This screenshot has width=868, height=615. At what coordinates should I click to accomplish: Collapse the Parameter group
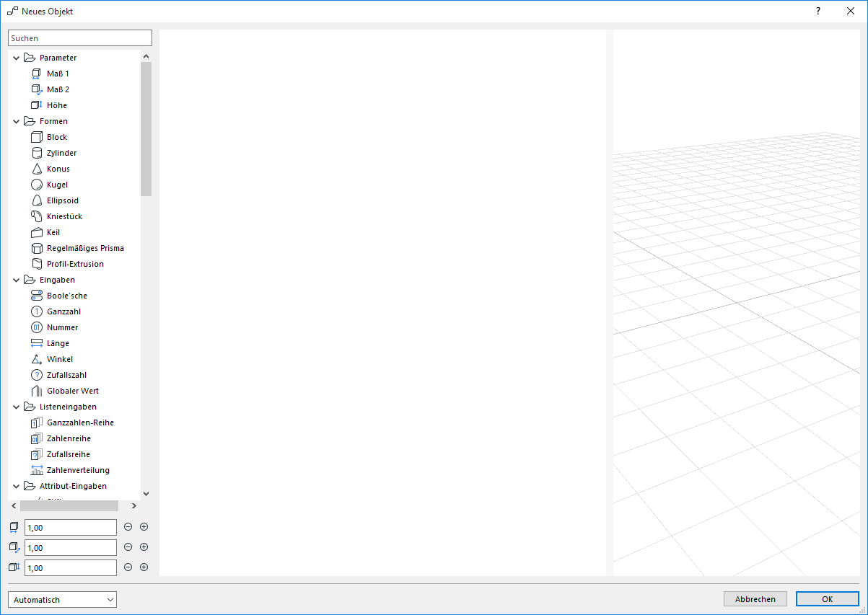pyautogui.click(x=15, y=57)
